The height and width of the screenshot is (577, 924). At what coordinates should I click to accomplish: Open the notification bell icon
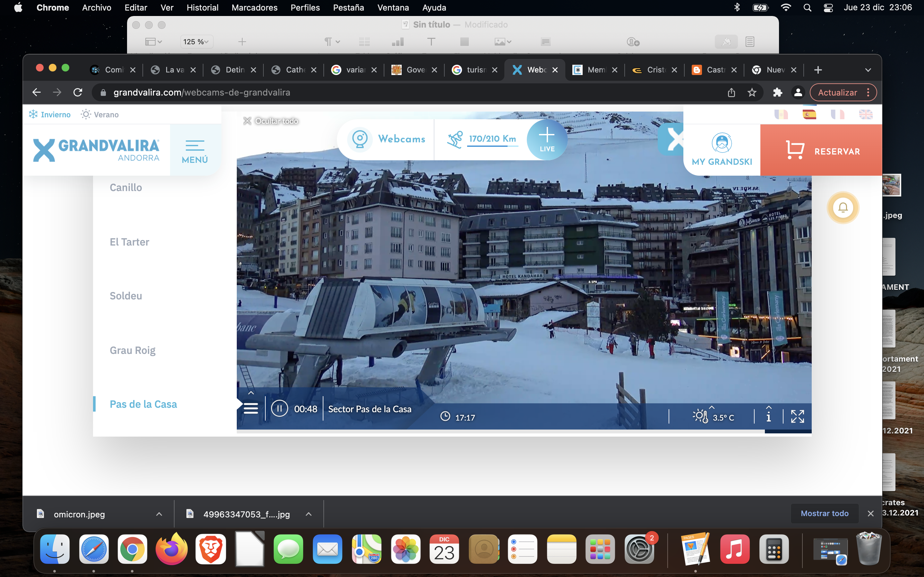point(843,208)
